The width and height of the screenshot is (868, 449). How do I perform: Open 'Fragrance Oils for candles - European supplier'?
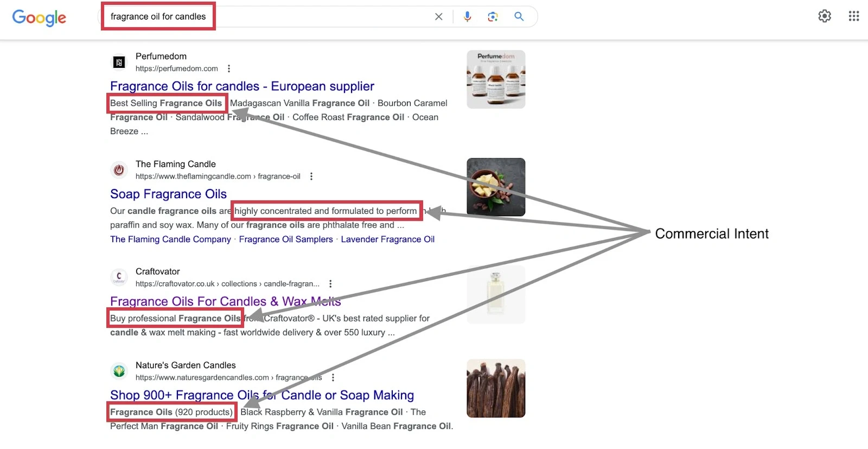point(242,86)
